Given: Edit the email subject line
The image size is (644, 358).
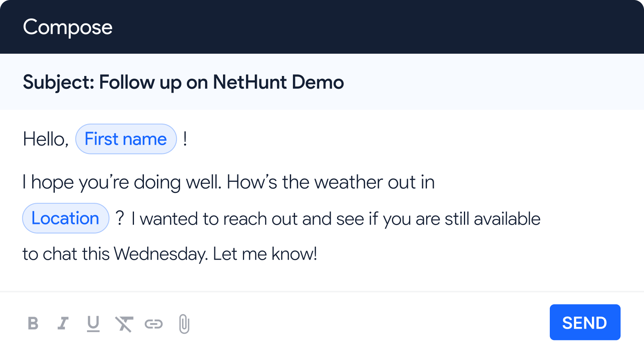Looking at the screenshot, I should tap(183, 82).
